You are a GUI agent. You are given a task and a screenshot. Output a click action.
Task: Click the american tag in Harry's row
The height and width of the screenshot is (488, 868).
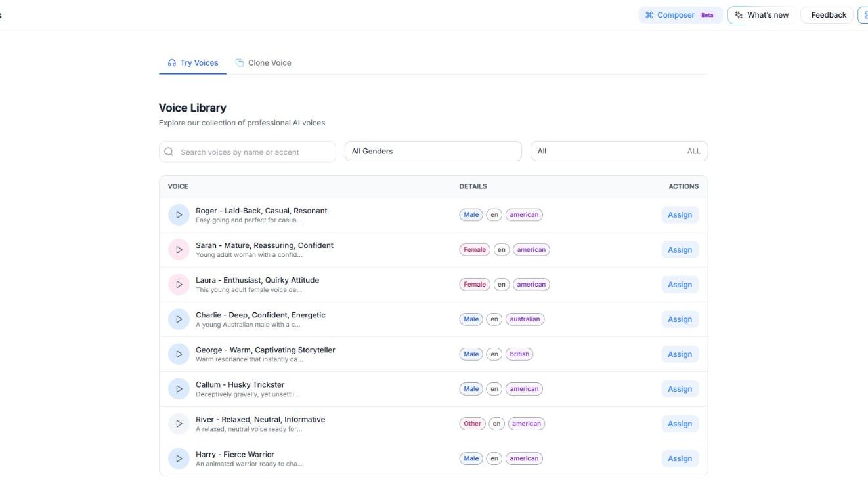[x=524, y=458]
